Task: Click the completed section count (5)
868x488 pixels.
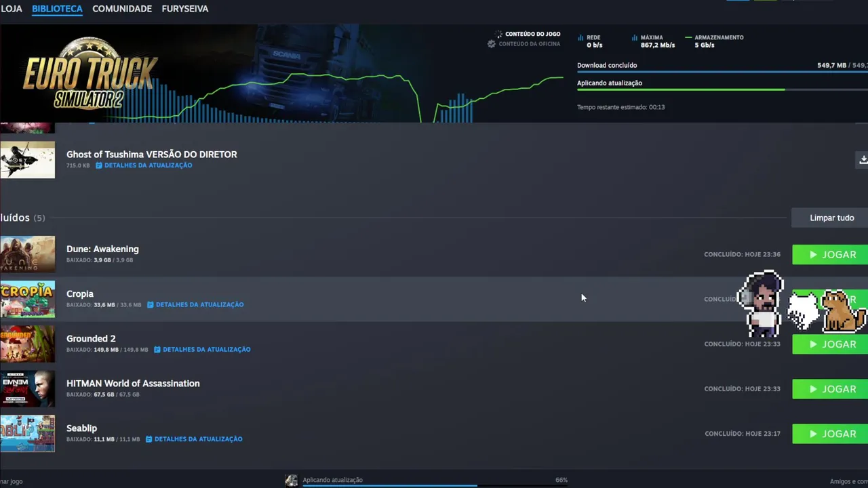Action: tap(39, 218)
